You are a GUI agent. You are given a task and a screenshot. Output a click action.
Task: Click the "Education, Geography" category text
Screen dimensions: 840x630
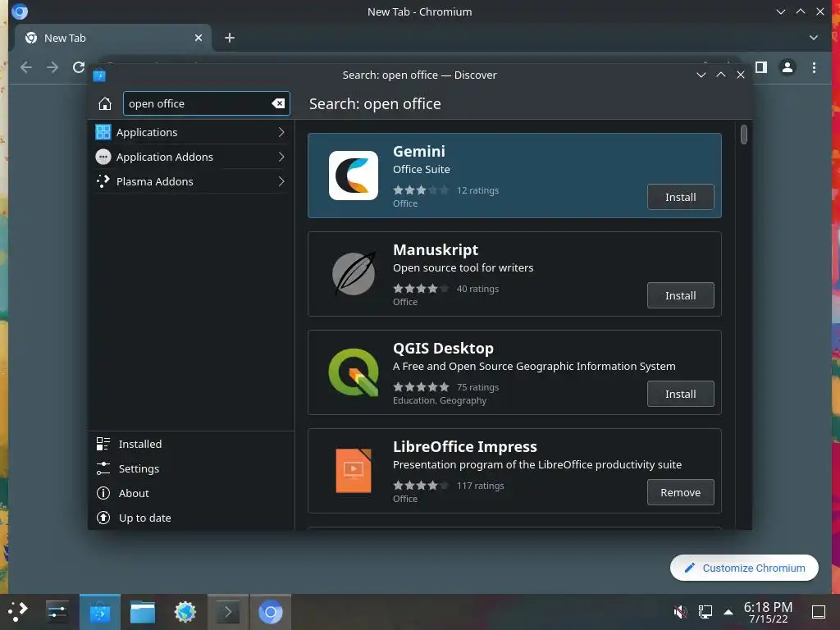pos(440,400)
